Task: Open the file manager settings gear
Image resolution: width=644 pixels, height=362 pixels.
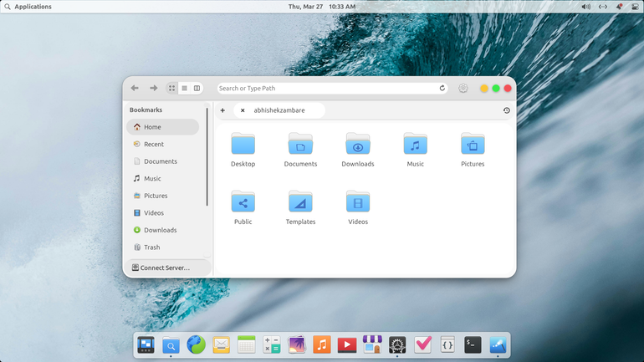Action: tap(463, 89)
